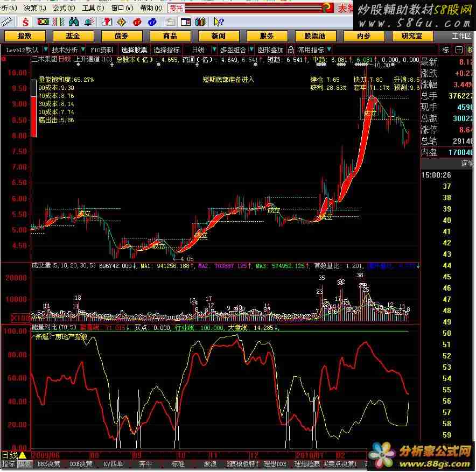
Task: Click the 成交量(5,10,20,30,5) indicator label
Action: (x=64, y=265)
